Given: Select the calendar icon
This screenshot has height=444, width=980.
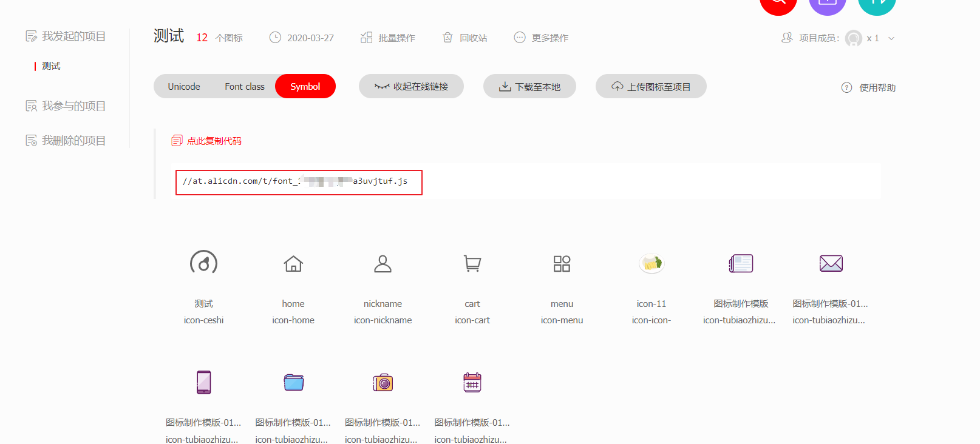Looking at the screenshot, I should pyautogui.click(x=472, y=382).
